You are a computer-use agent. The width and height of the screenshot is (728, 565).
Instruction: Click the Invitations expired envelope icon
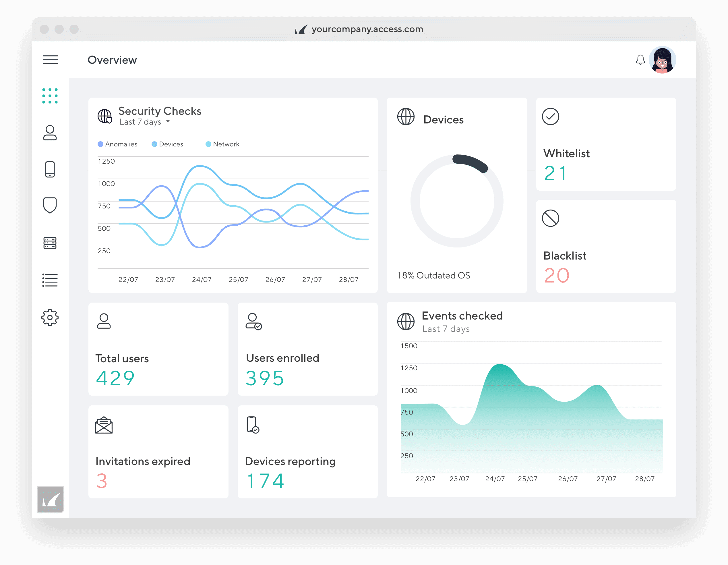[x=104, y=425]
